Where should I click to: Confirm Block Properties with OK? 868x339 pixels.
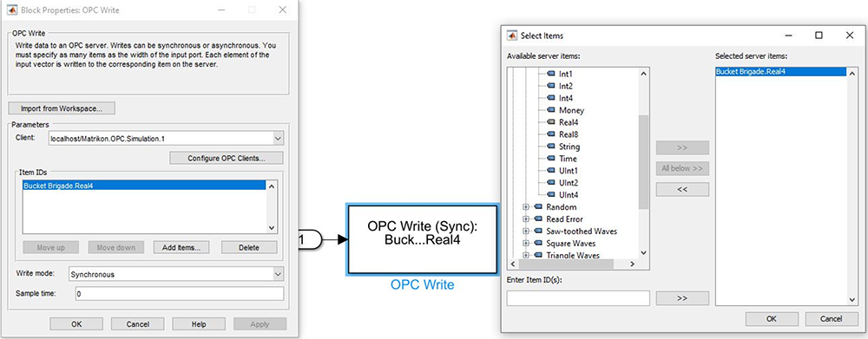point(76,324)
